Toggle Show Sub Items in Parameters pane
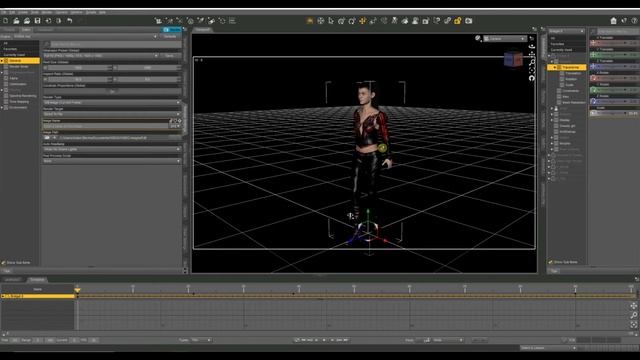This screenshot has width=640, height=360. pos(563,262)
